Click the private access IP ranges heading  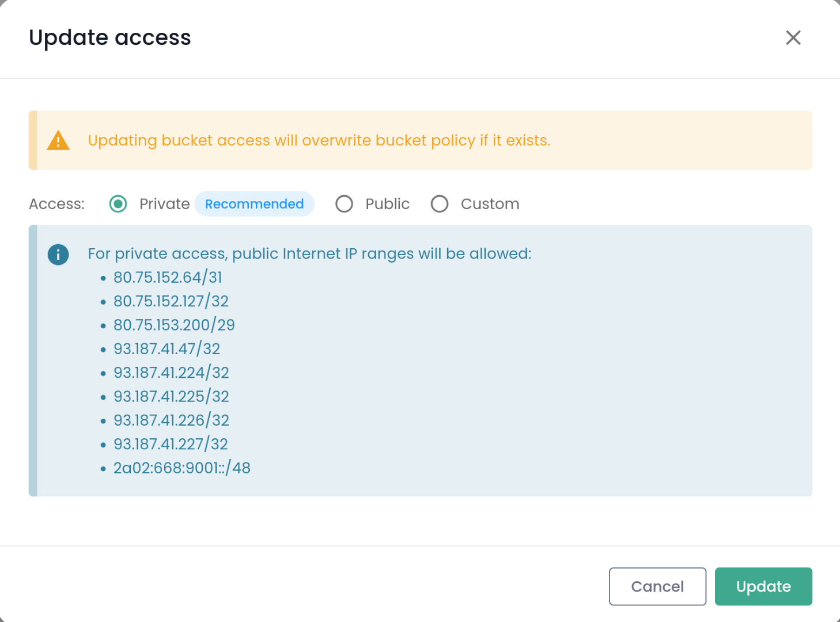coord(309,254)
